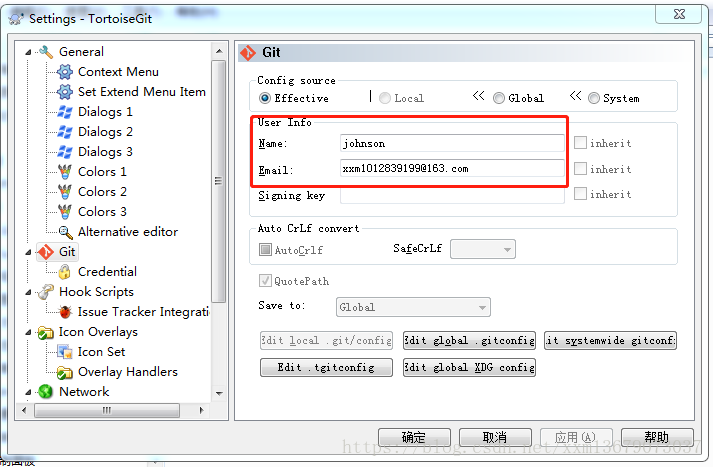Click the Dialogs 3 window icon

pos(65,152)
